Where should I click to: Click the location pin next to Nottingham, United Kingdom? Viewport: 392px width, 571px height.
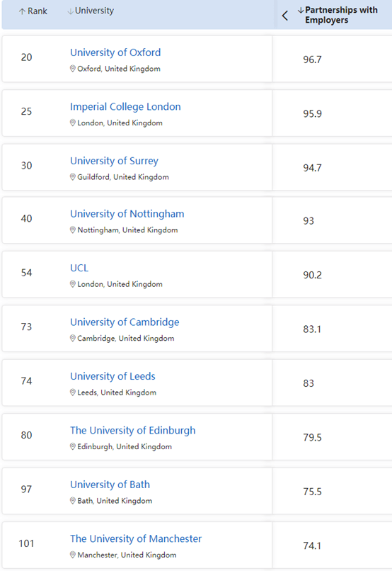pyautogui.click(x=73, y=230)
